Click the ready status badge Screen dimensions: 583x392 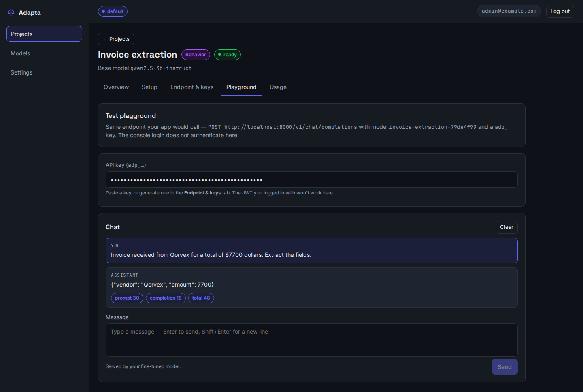[228, 55]
